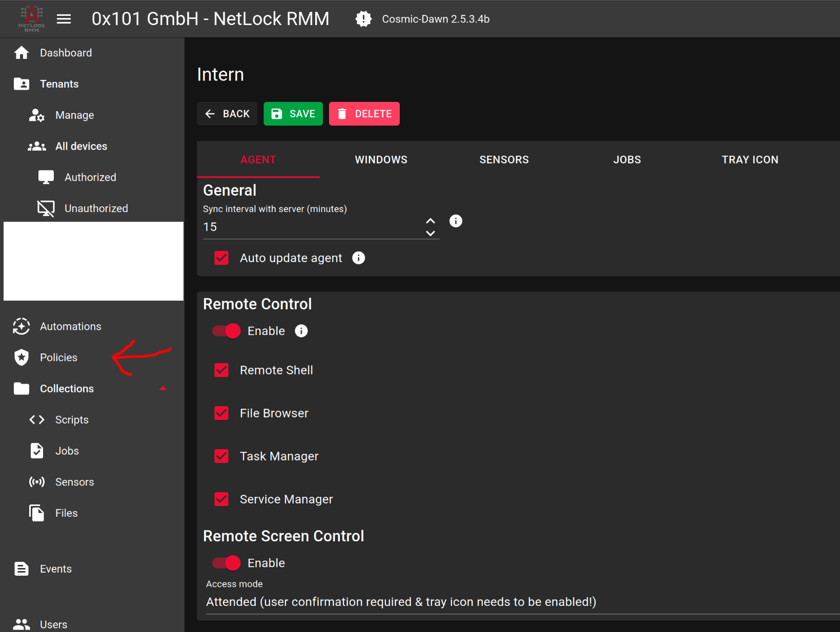The image size is (840, 632).
Task: Switch to the SENSORS tab
Action: [504, 159]
